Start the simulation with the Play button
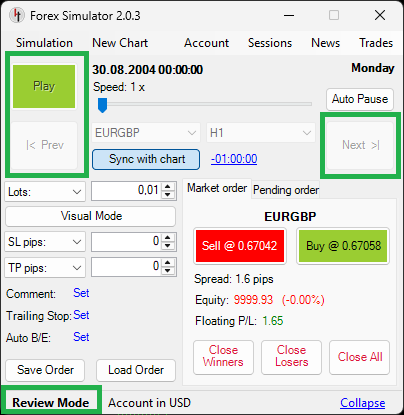Viewport: 404px width, 415px height. pyautogui.click(x=44, y=86)
